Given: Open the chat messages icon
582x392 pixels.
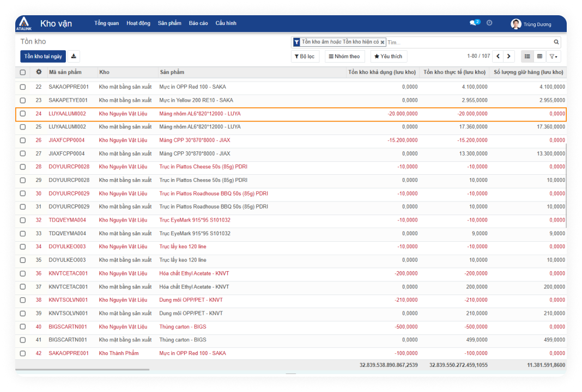Looking at the screenshot, I should click(x=473, y=23).
